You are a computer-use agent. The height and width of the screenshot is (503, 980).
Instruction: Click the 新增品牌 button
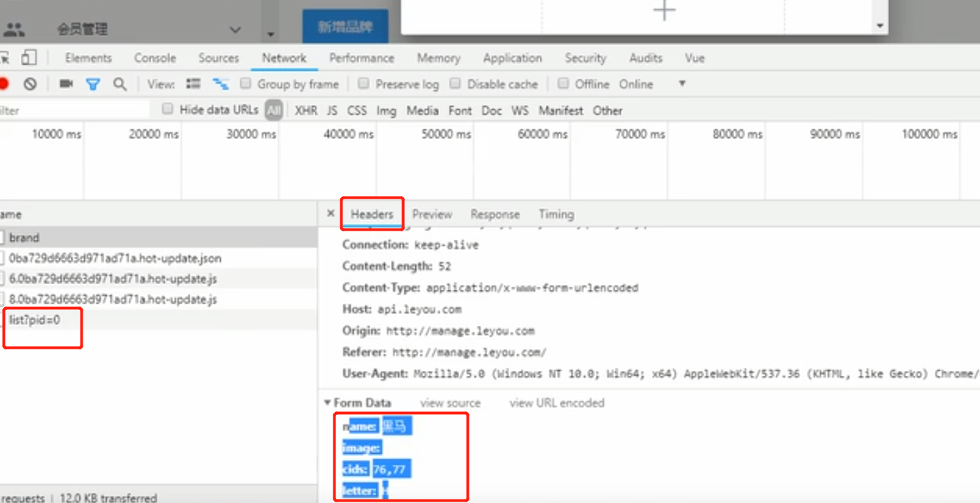point(345,26)
